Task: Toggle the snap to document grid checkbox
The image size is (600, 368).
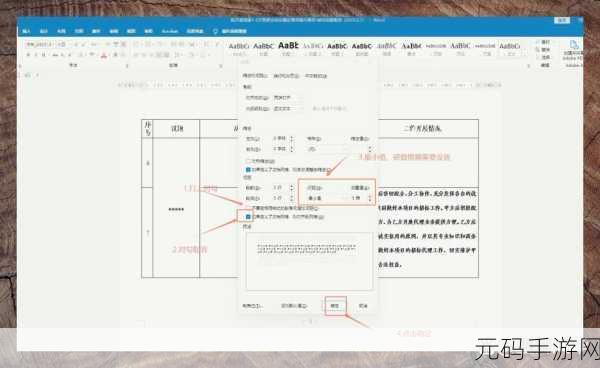Action: pyautogui.click(x=248, y=217)
